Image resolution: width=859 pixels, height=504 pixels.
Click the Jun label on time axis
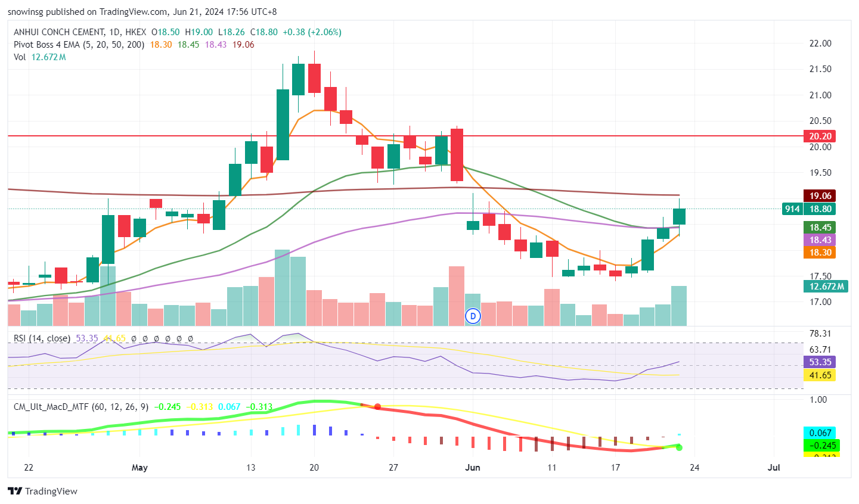coord(473,468)
